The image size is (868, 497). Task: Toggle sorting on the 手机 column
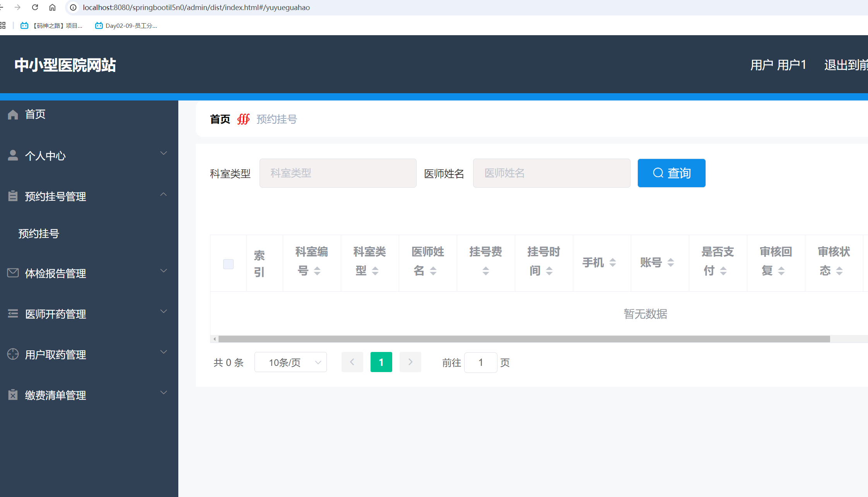(x=613, y=263)
